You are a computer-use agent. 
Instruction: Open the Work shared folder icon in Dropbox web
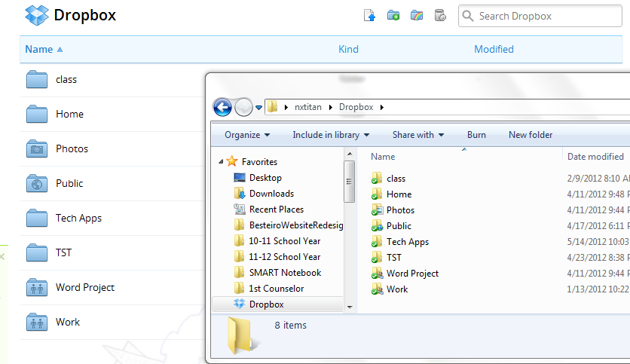pyautogui.click(x=37, y=322)
